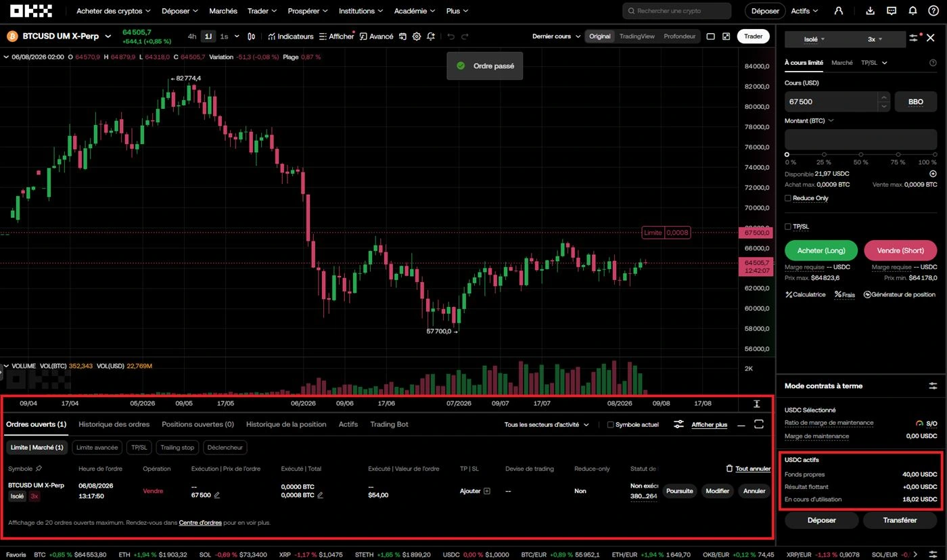Create a price alert with bell-plus icon
Screen dimensions: 947x560
pos(431,37)
